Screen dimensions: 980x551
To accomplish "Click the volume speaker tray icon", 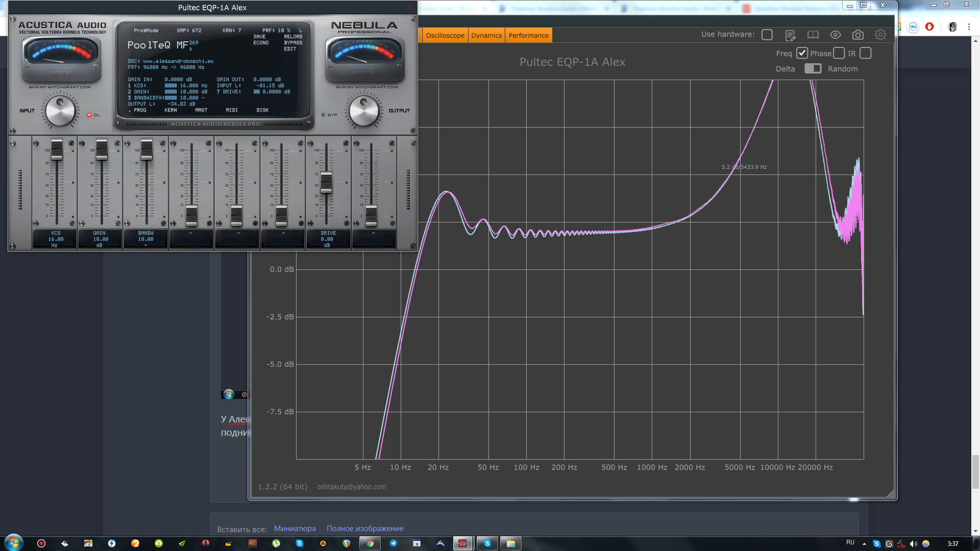I will coord(914,544).
